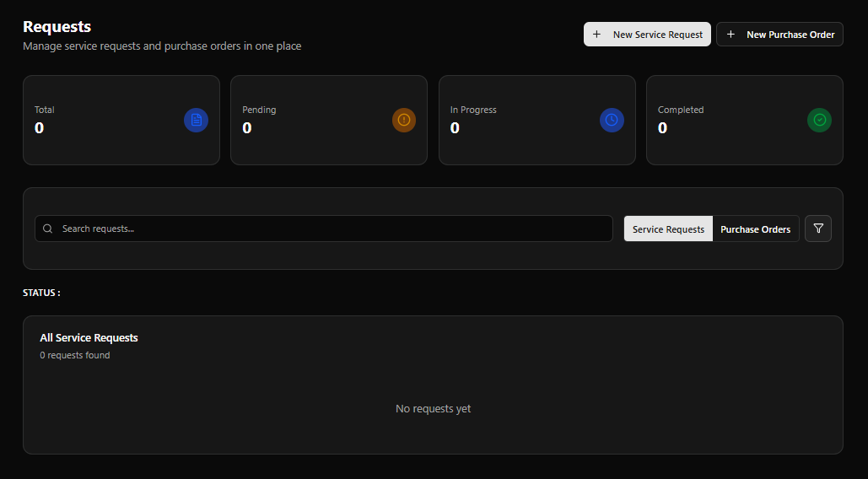Click the plus icon on New Purchase Order
Screen dimensions: 868x479
[731, 35]
